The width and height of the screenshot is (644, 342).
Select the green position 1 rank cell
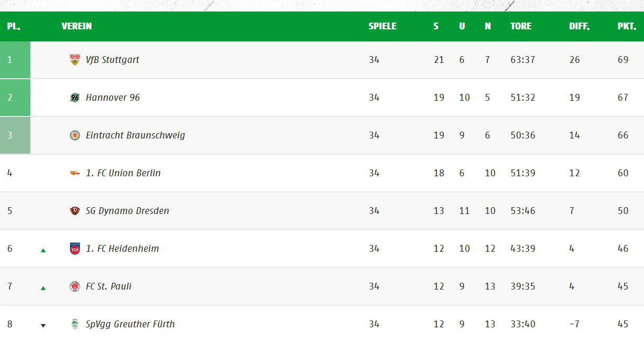point(15,60)
